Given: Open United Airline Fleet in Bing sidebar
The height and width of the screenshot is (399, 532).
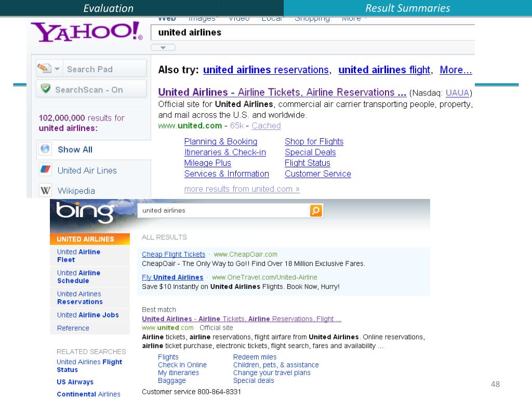Looking at the screenshot, I should 78,256.
